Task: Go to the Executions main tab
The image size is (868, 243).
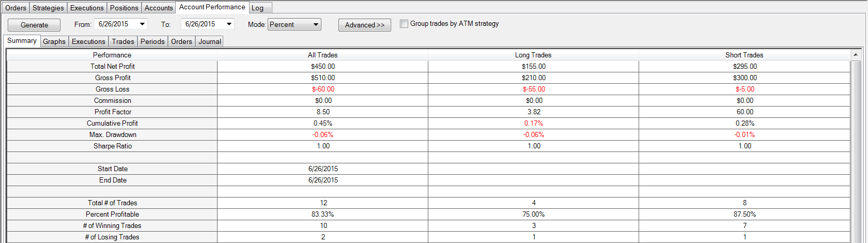Action: (87, 8)
